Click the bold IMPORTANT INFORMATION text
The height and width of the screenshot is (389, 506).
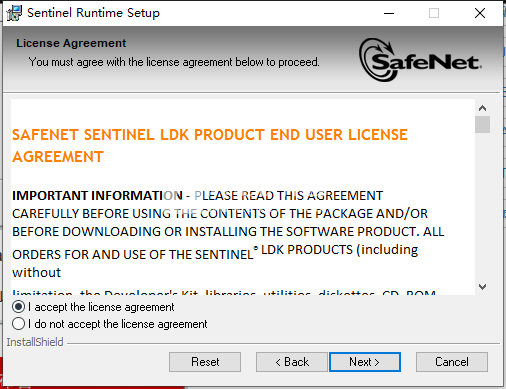click(x=97, y=195)
